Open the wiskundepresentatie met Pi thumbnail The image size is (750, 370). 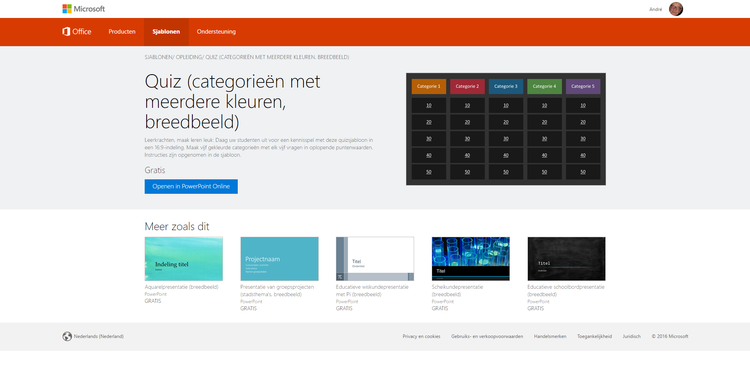pyautogui.click(x=375, y=259)
